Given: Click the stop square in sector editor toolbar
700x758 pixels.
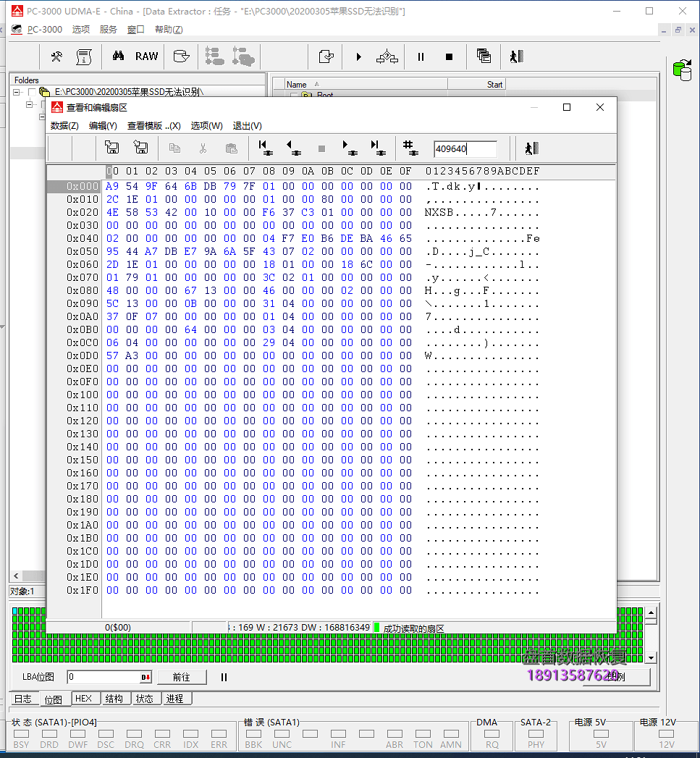Looking at the screenshot, I should [x=321, y=149].
